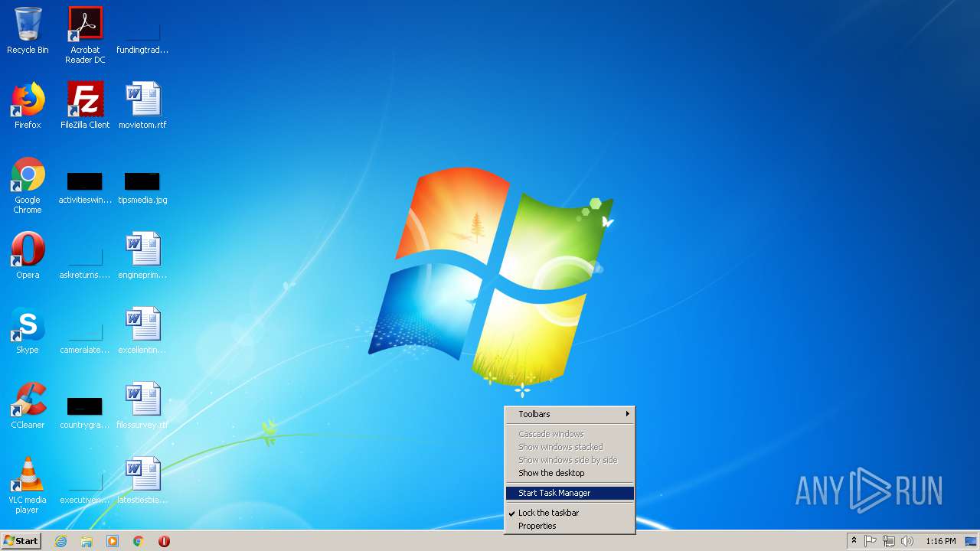Select the countrygra file icon
The image size is (980, 551).
[85, 412]
